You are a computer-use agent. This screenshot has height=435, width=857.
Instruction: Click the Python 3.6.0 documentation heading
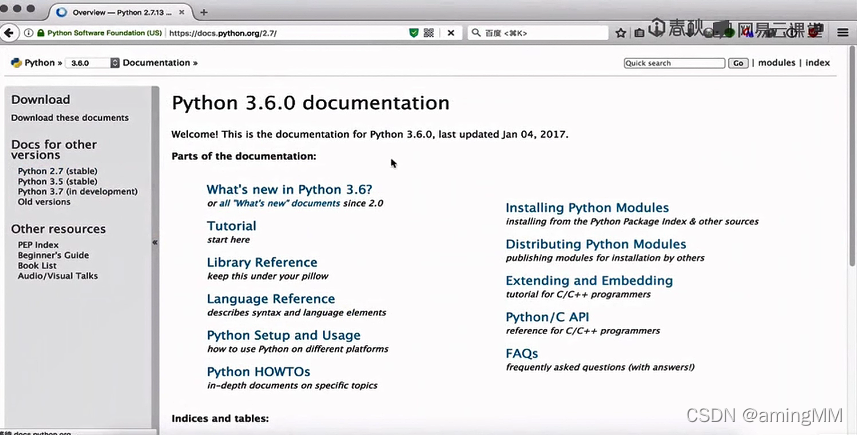[x=310, y=103]
